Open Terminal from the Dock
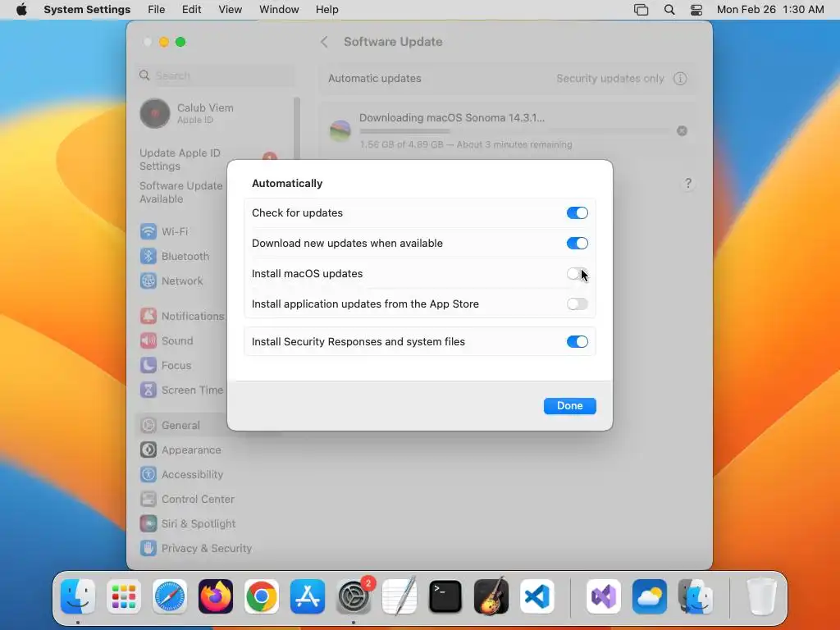This screenshot has width=840, height=630. pos(445,596)
